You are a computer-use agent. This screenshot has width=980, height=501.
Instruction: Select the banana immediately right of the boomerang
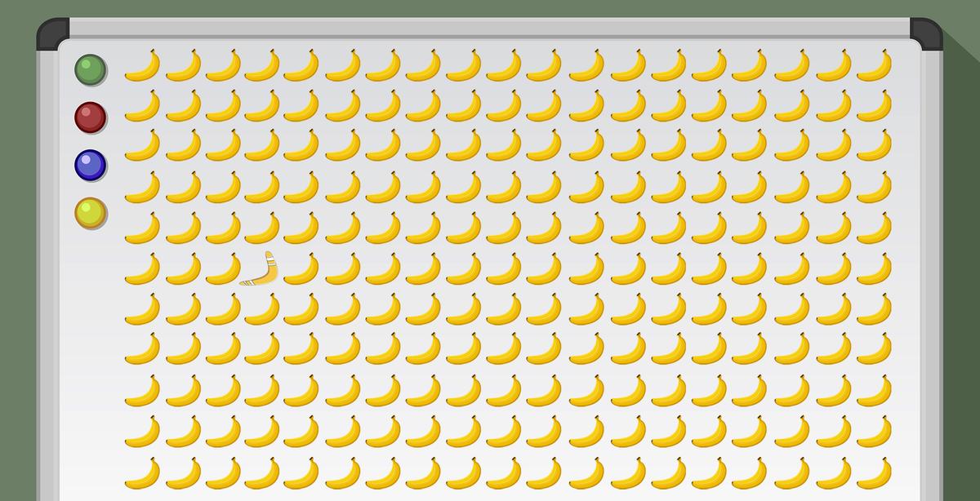pos(301,268)
